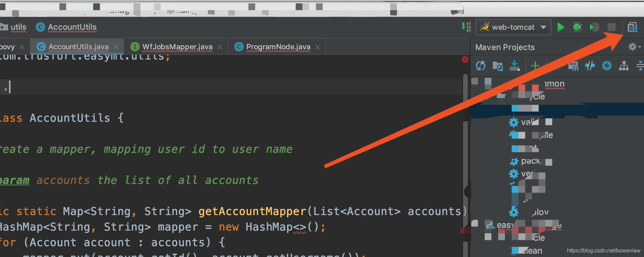
Task: Collapse all Maven tree nodes
Action: tap(640, 66)
